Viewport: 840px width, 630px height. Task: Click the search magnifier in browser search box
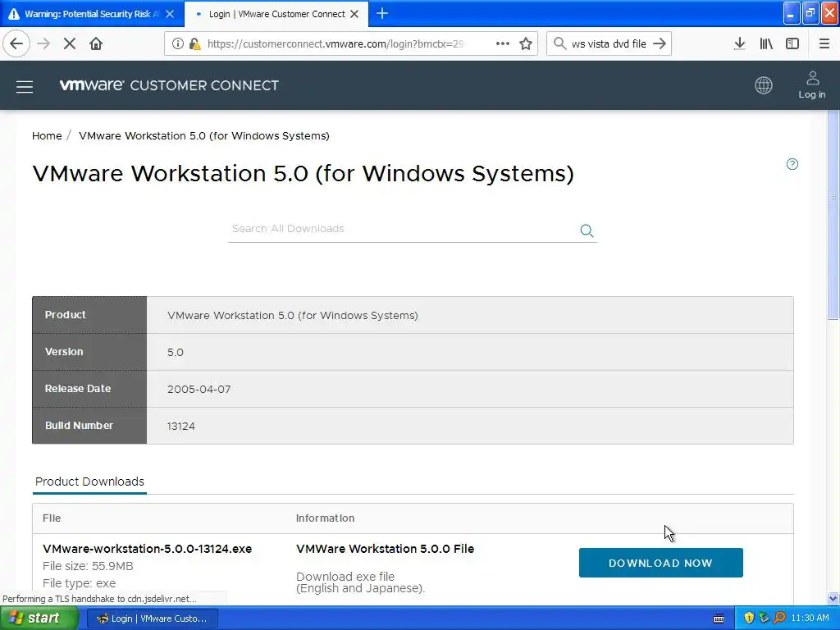point(559,43)
